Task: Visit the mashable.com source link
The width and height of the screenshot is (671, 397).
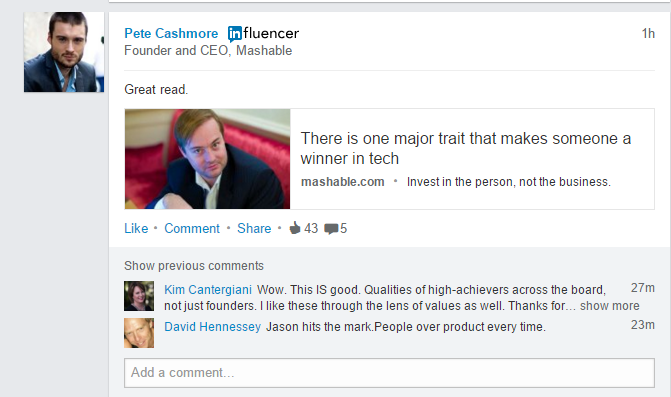Action: point(342,182)
